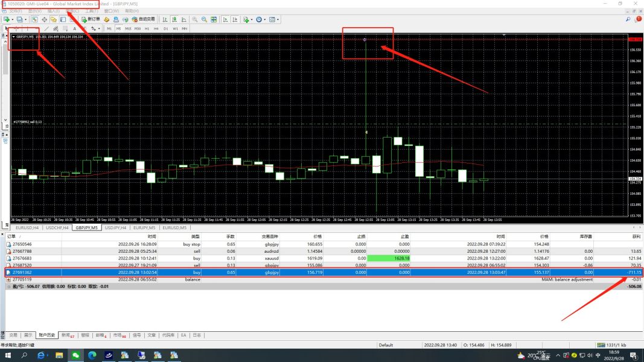
Task: Open the 新闻 News terminal tab
Action: [x=68, y=335]
